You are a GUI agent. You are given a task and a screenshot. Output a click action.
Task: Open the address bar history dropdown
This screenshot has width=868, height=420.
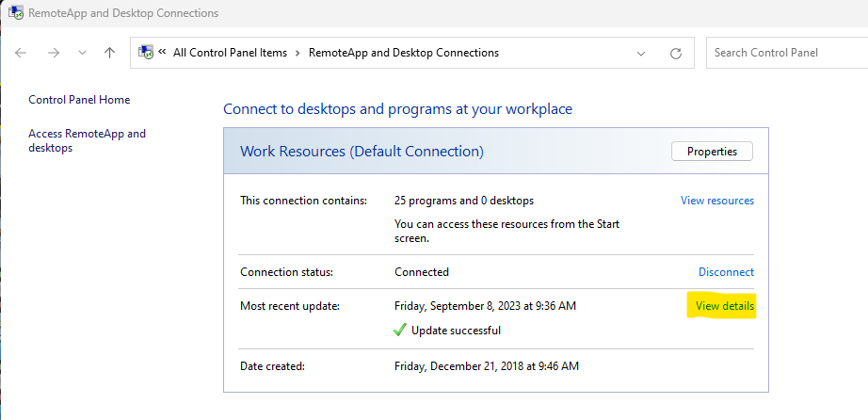tap(641, 53)
